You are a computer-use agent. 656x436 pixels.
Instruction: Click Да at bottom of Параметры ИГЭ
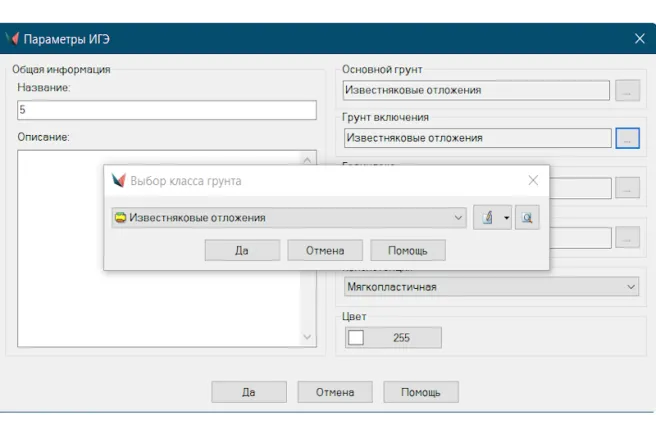coord(248,392)
